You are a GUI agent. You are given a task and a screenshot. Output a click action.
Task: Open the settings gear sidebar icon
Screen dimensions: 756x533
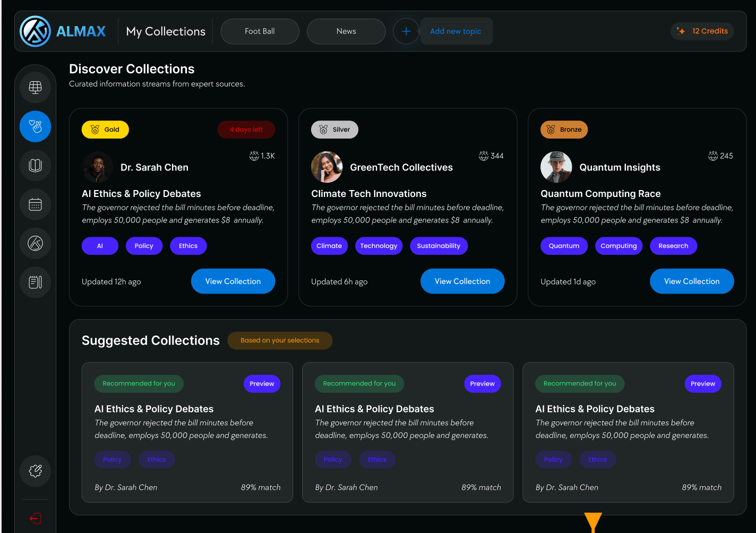[35, 471]
